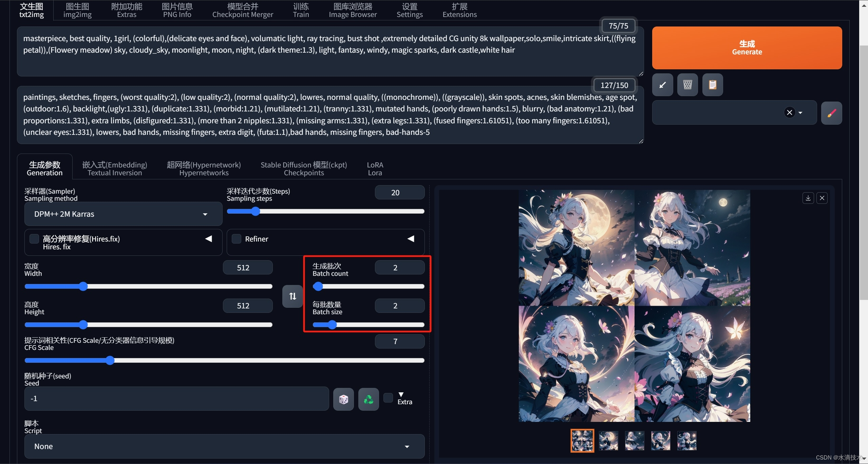Select the fourth thumbnail in gallery strip
Image resolution: width=868 pixels, height=464 pixels.
661,441
